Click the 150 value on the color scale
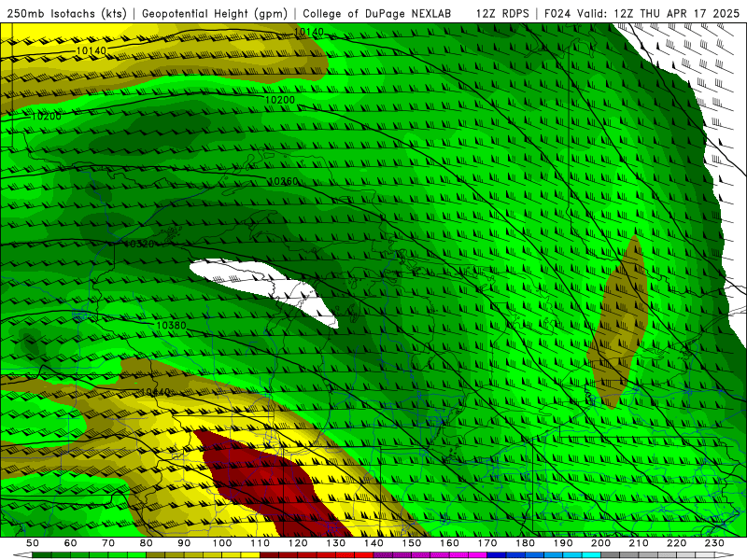This screenshot has height=560, width=747. (x=412, y=543)
